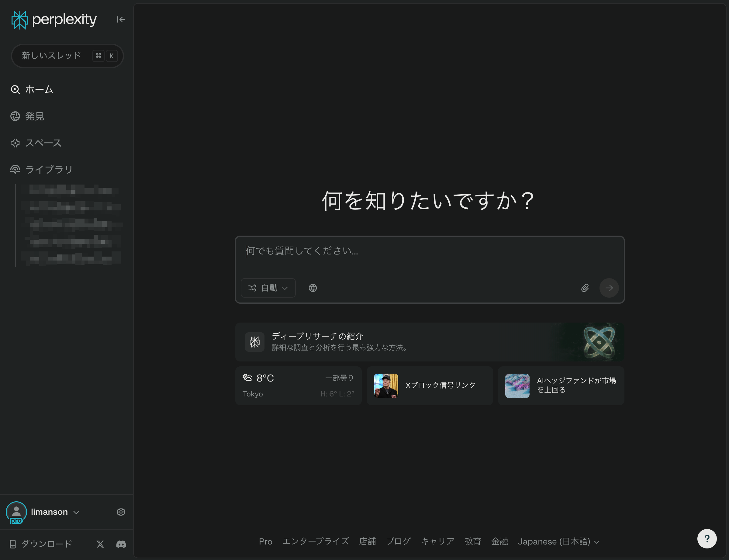This screenshot has width=729, height=560.
Task: Open AIヘッジファンドが市場を上回る card
Action: coord(561,386)
